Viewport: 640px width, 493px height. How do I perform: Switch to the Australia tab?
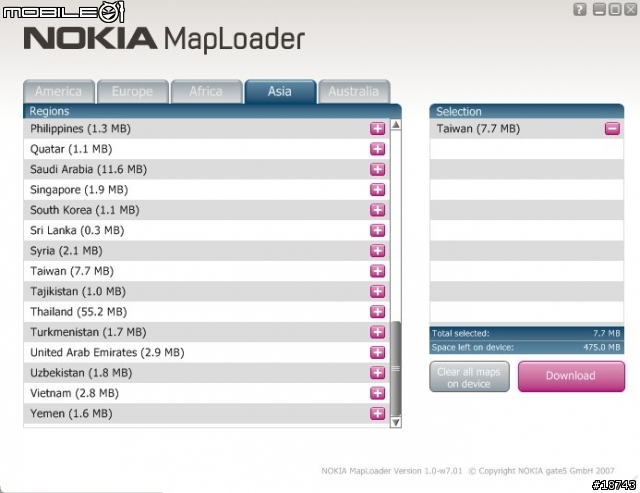(x=354, y=91)
